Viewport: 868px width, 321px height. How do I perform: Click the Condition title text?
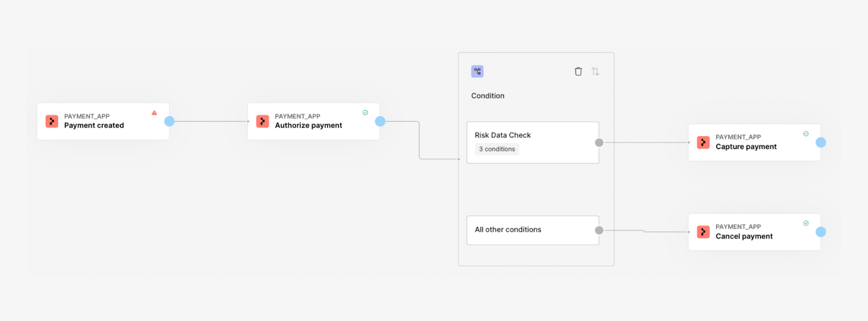tap(488, 96)
